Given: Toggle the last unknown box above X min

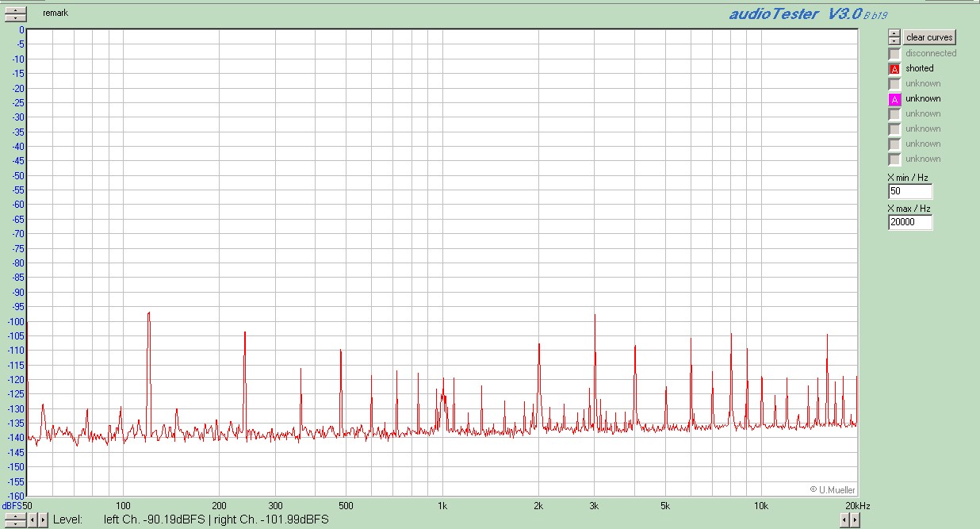Looking at the screenshot, I should coord(894,159).
